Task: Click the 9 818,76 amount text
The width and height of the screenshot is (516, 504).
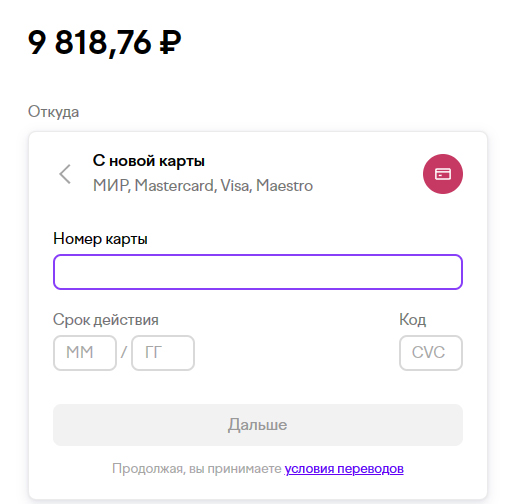Action: pyautogui.click(x=90, y=43)
